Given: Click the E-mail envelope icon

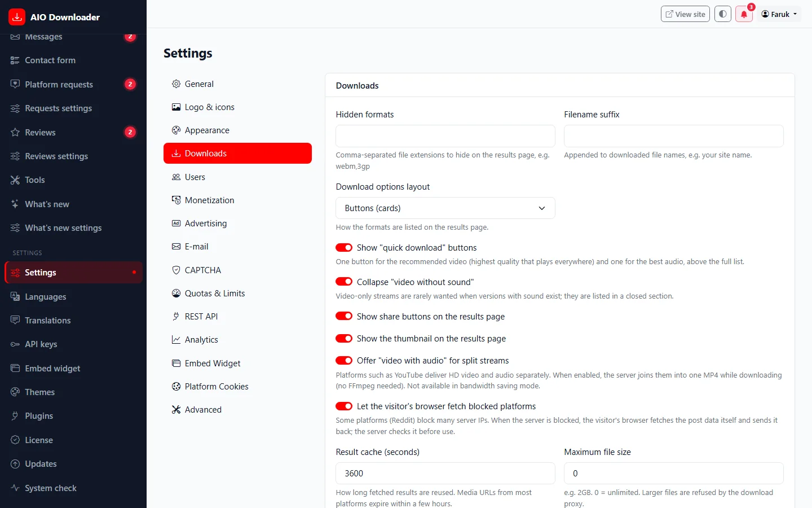Looking at the screenshot, I should (x=176, y=247).
